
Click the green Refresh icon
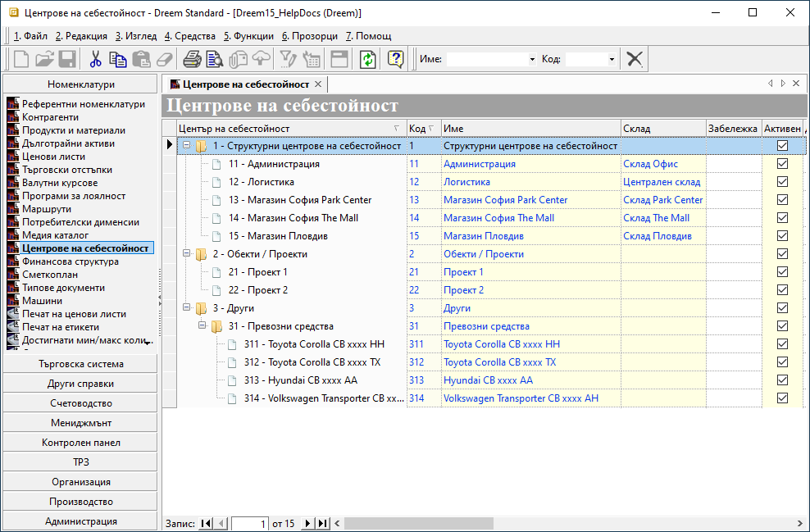tap(368, 59)
